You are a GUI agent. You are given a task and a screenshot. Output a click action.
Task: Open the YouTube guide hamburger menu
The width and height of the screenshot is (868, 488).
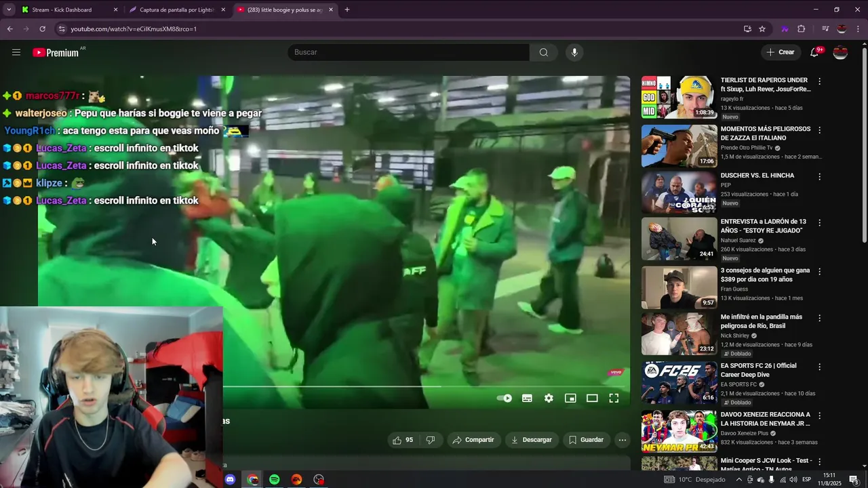tap(16, 52)
